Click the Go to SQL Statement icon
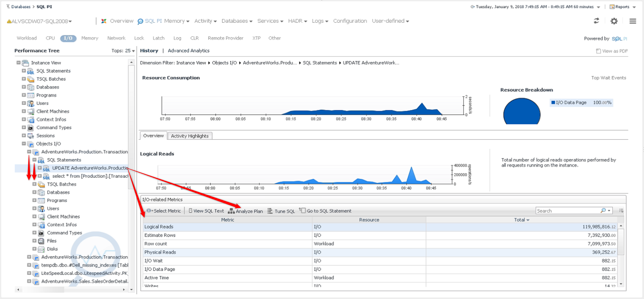 tap(303, 211)
